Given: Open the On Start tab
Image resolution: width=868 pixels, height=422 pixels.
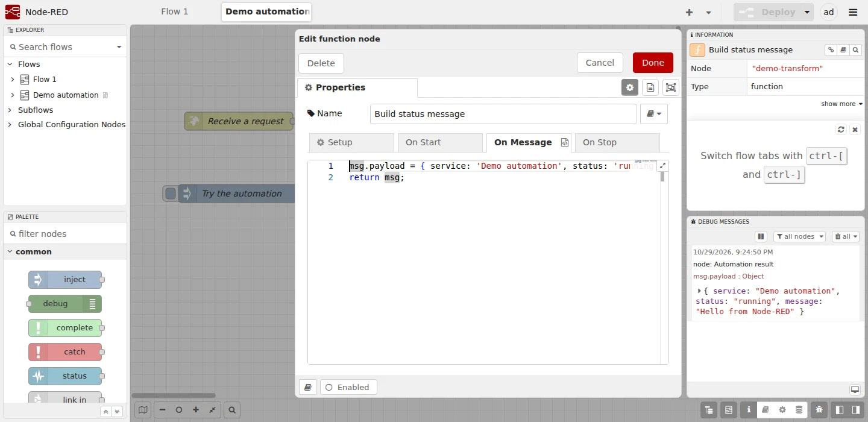Looking at the screenshot, I should pyautogui.click(x=440, y=142).
